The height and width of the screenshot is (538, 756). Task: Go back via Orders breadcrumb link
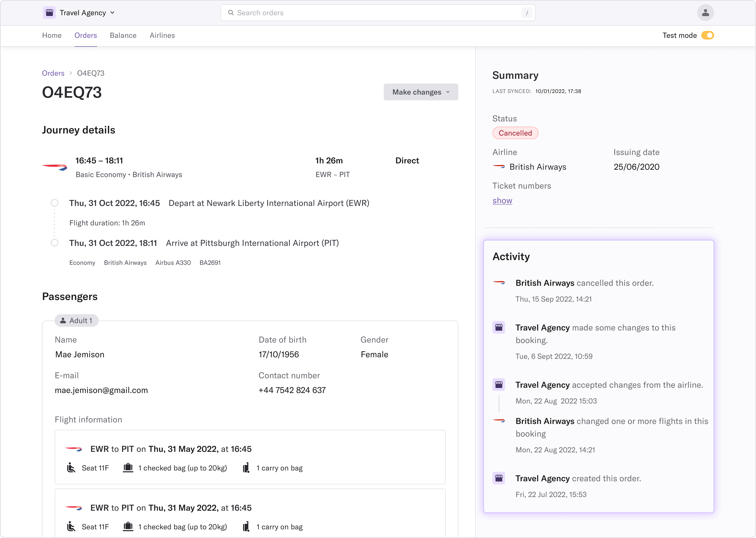point(53,73)
